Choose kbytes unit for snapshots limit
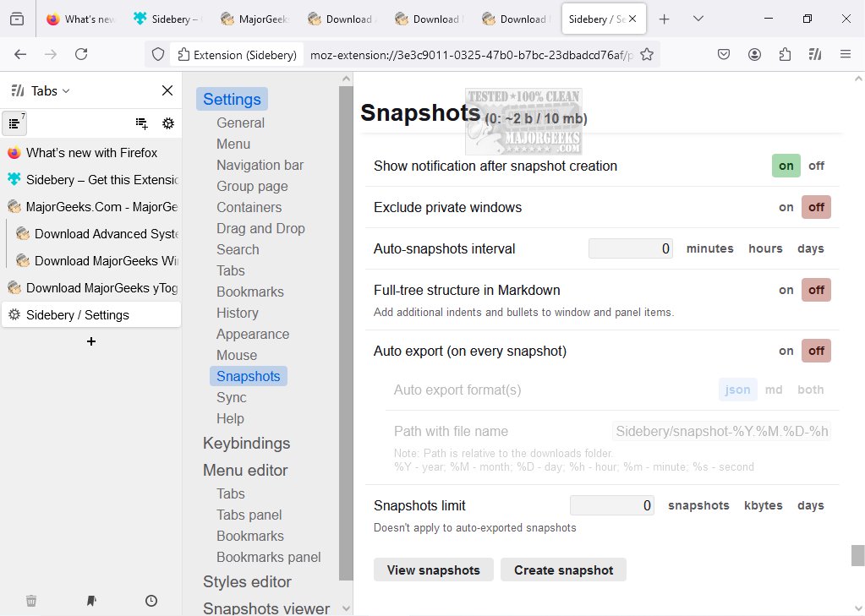Image resolution: width=865 pixels, height=616 pixels. point(763,505)
